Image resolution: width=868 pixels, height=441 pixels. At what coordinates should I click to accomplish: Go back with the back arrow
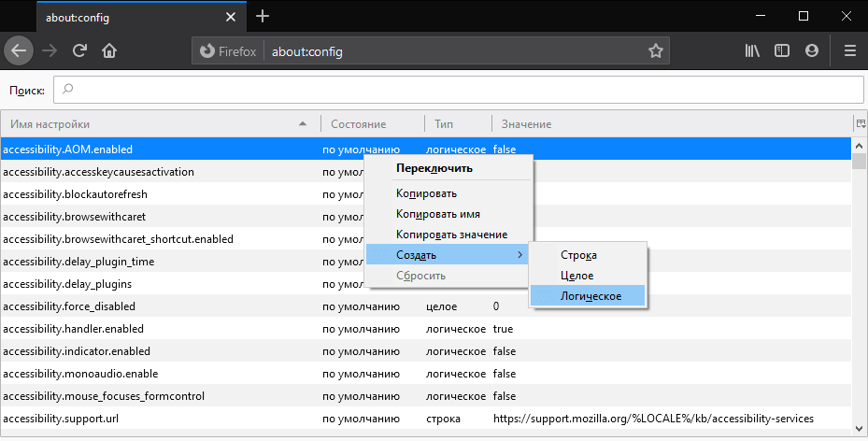coord(19,50)
